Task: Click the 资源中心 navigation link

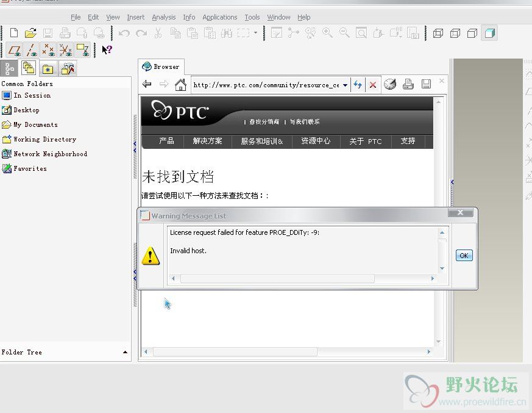Action: pos(316,141)
